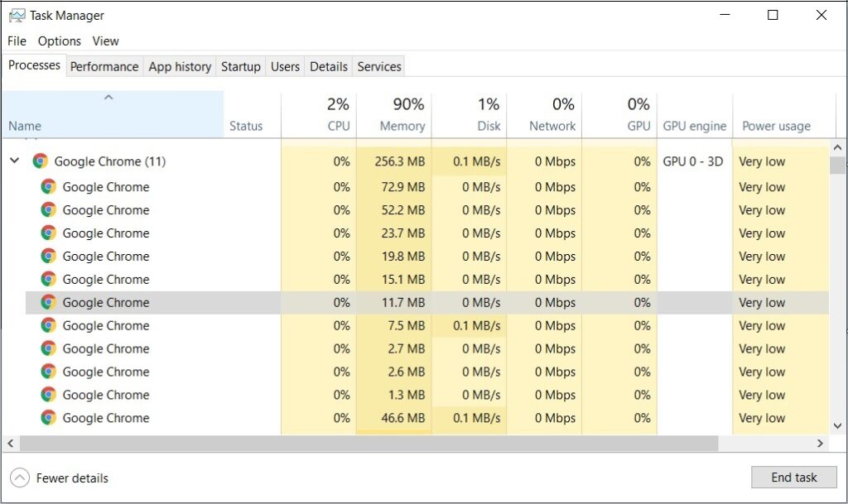
Task: Click Chrome icon in the 72.9 MB row
Action: pyautogui.click(x=48, y=187)
